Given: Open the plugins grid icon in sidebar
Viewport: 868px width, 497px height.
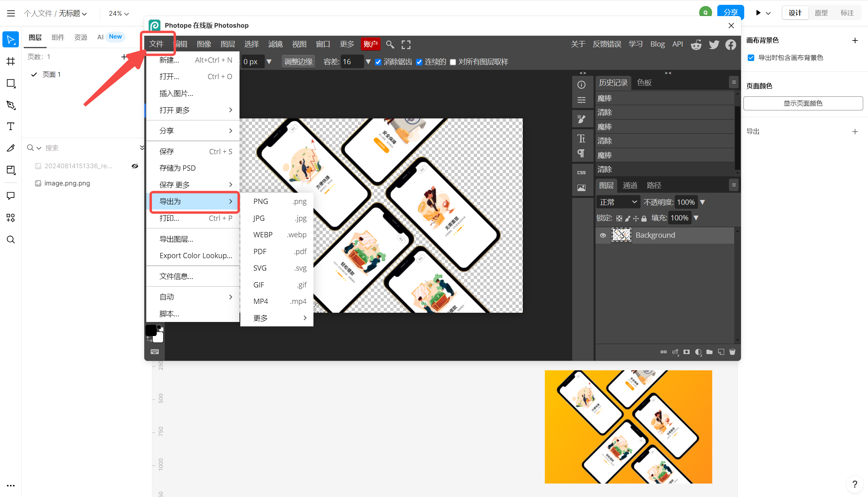Looking at the screenshot, I should pos(11,218).
